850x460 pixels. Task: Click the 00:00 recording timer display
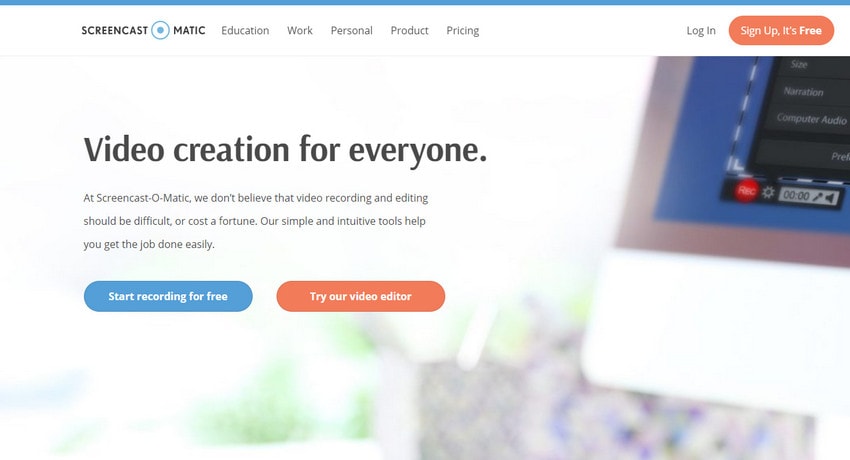coord(796,196)
